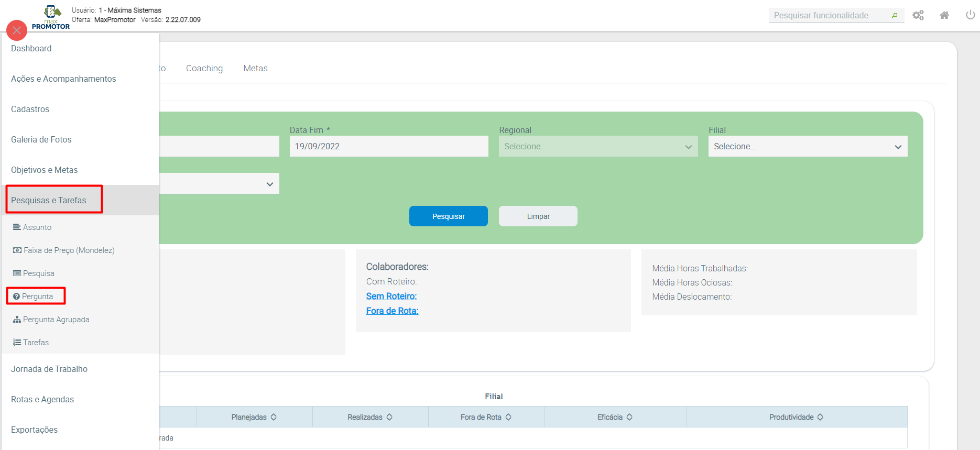Click the power logout icon
Viewport: 980px width, 450px height.
(970, 15)
